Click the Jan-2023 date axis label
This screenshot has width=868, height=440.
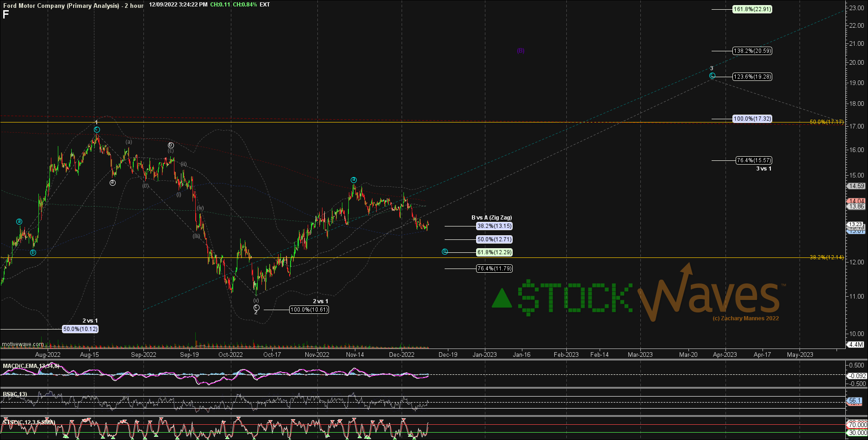click(484, 354)
